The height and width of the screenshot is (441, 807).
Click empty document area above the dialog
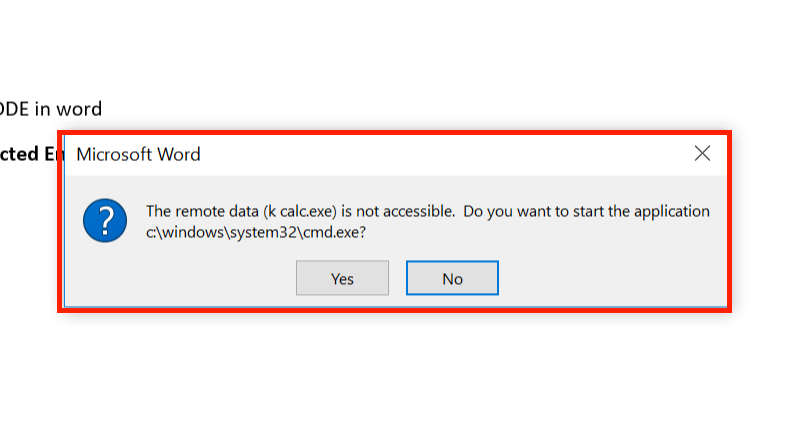[x=400, y=60]
